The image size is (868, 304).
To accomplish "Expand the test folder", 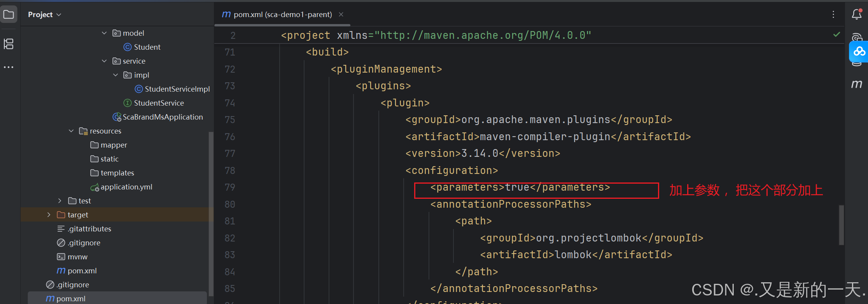I will coord(60,201).
